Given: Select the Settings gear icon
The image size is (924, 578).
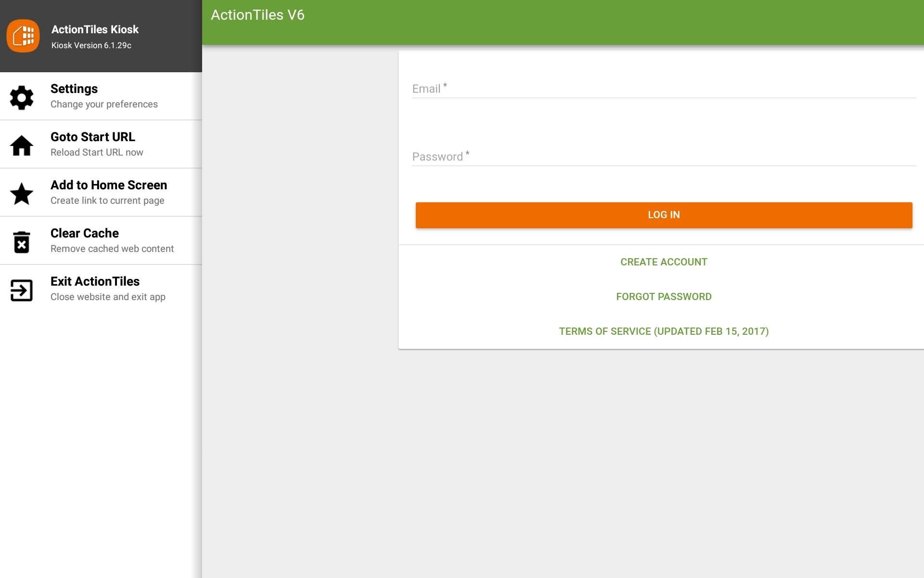Looking at the screenshot, I should pyautogui.click(x=22, y=97).
